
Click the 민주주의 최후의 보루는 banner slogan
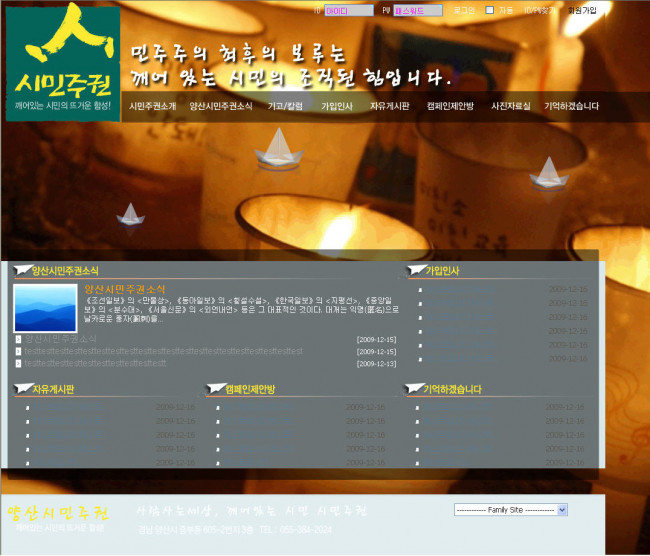[238, 53]
